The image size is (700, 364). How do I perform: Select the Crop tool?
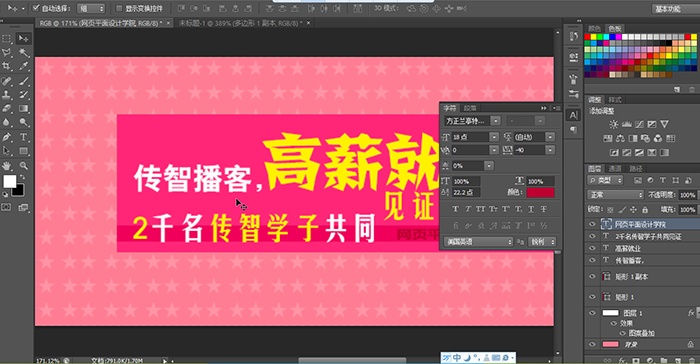[7, 66]
